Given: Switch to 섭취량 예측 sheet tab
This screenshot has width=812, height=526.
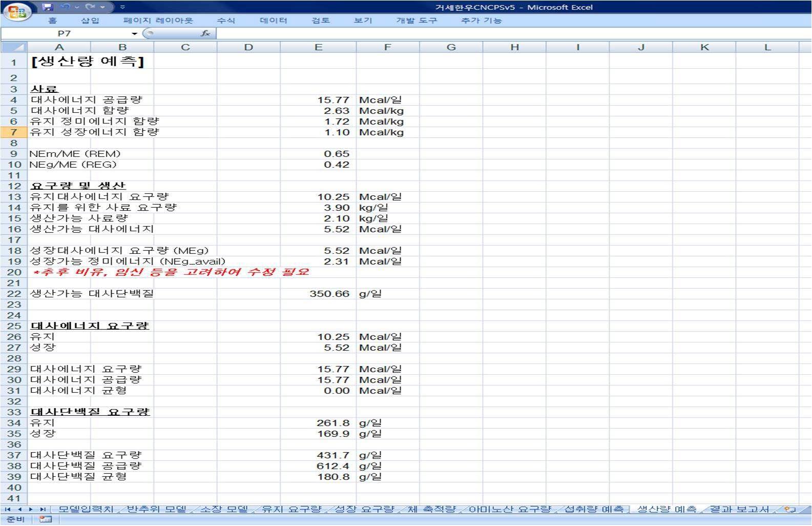Looking at the screenshot, I should (594, 509).
